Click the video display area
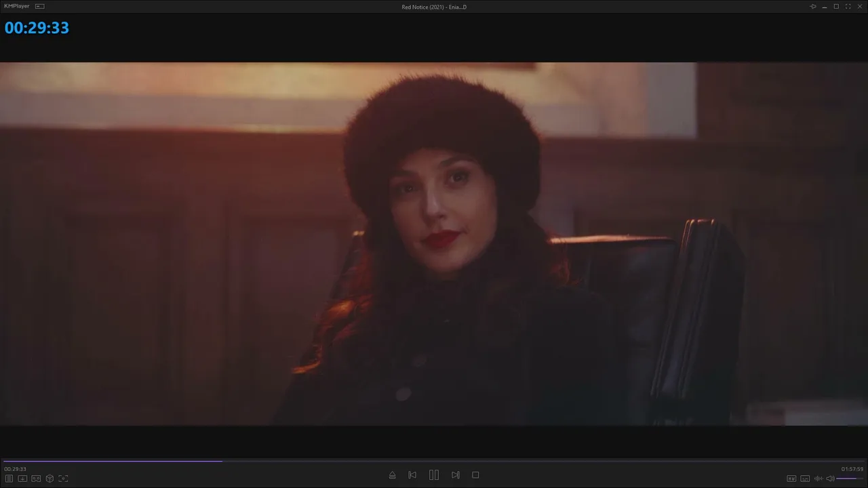 [x=434, y=244]
